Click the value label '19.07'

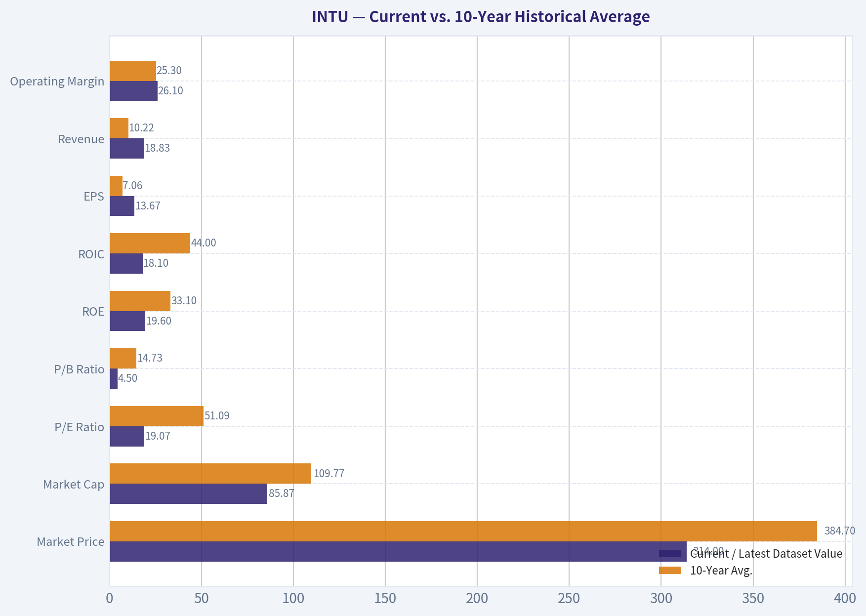pos(158,436)
